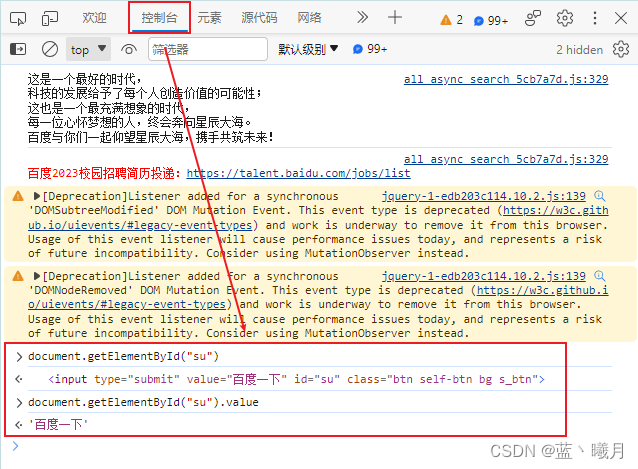The height and width of the screenshot is (469, 638).
Task: Open jquery source link in DOMNodeRemoved warning
Action: [x=483, y=276]
